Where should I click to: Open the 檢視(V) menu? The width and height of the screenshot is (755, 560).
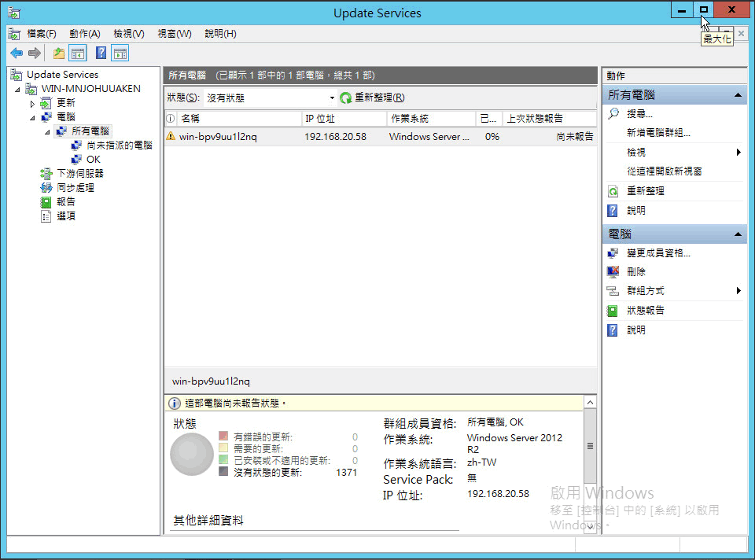[129, 34]
